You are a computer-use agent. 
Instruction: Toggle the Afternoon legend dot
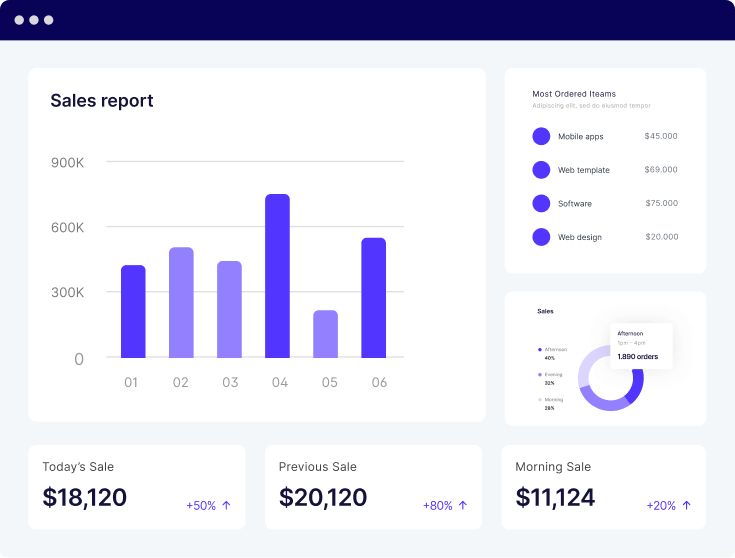coord(540,350)
